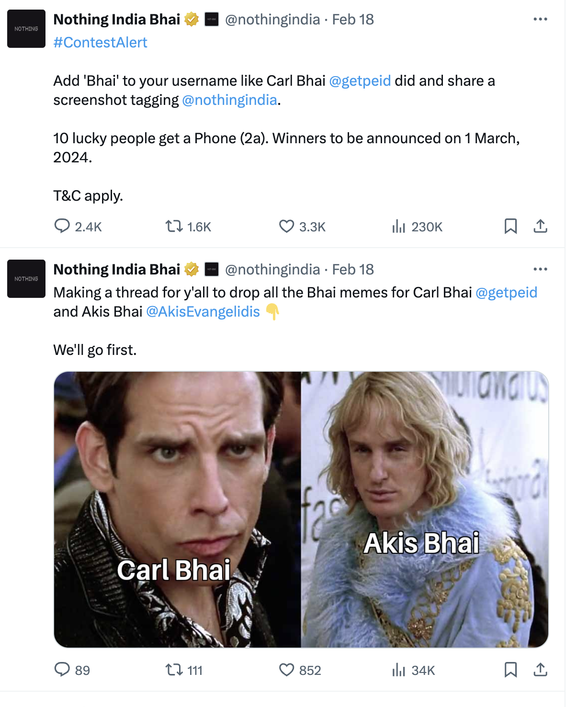Viewport: 588px width, 707px height.
Task: Like the Bhai memes thread tweet
Action: coord(286,670)
